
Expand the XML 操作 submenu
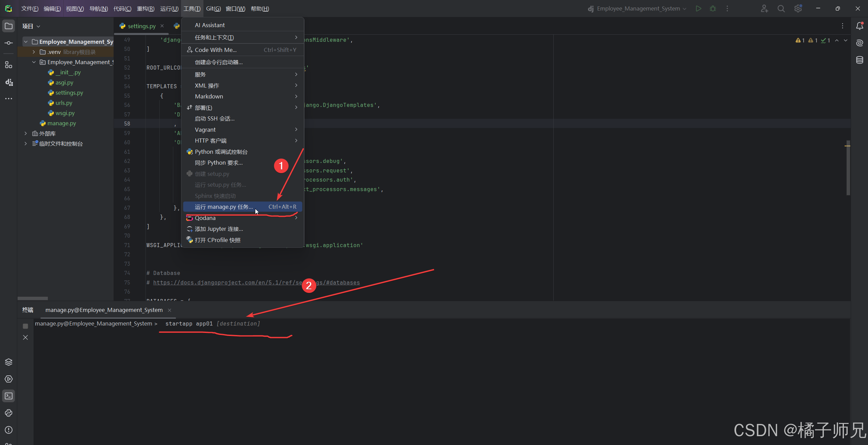243,86
